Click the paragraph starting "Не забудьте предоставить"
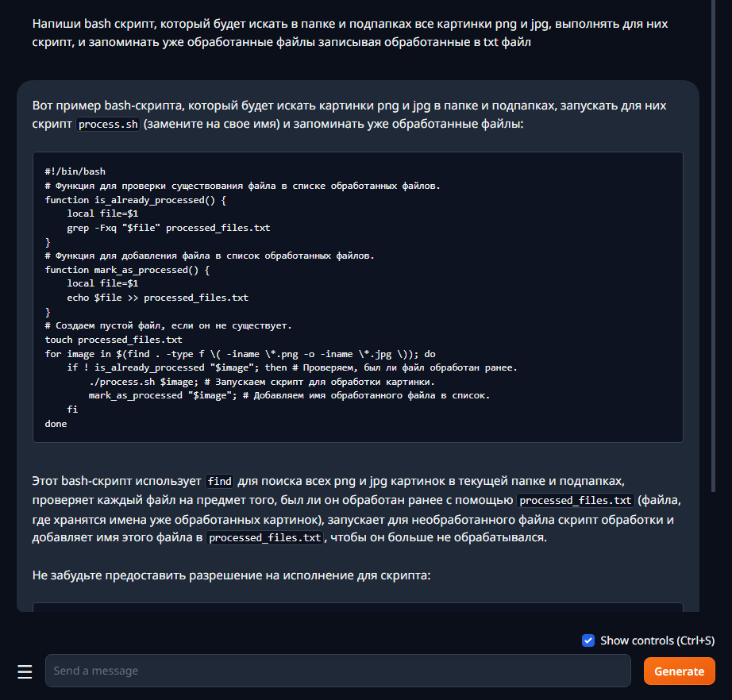732x700 pixels. click(x=231, y=575)
